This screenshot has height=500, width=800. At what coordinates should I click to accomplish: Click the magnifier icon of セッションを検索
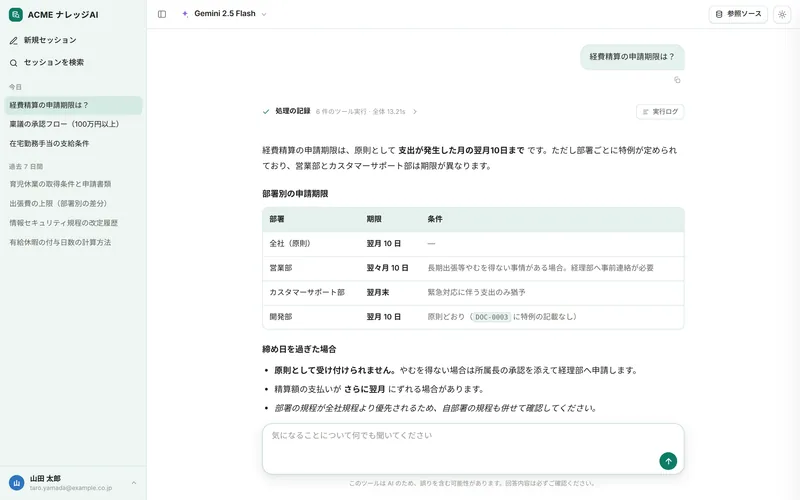coord(14,63)
